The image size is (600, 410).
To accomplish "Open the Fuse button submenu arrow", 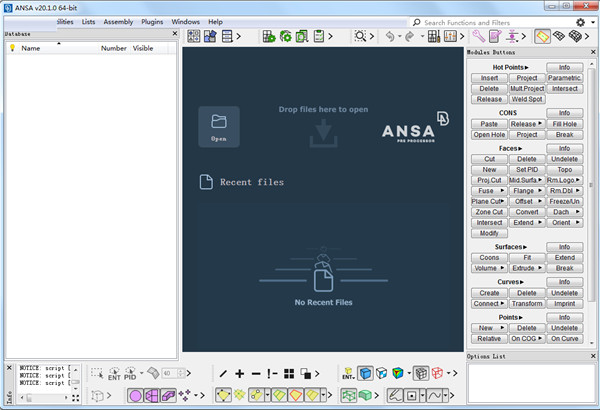I will point(502,191).
